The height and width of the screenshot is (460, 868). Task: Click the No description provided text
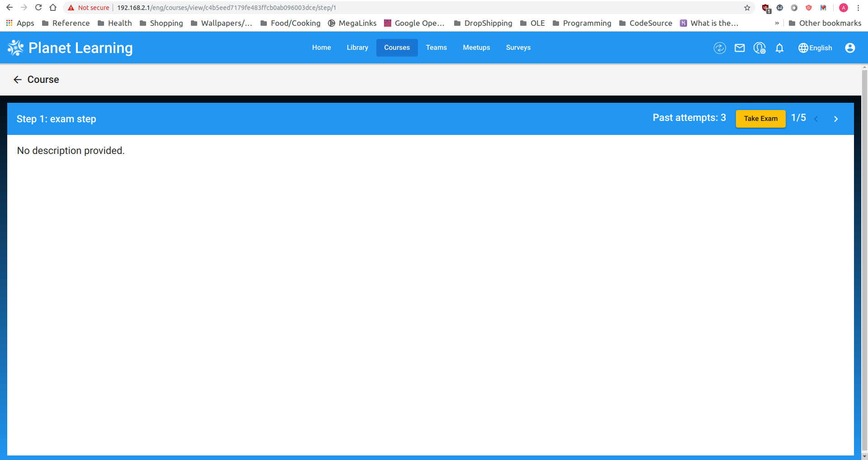[x=71, y=151]
